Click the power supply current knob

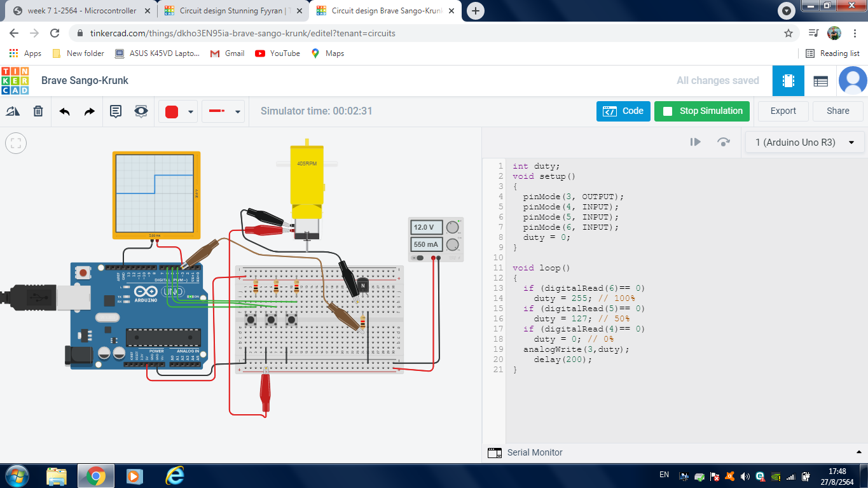tap(453, 244)
